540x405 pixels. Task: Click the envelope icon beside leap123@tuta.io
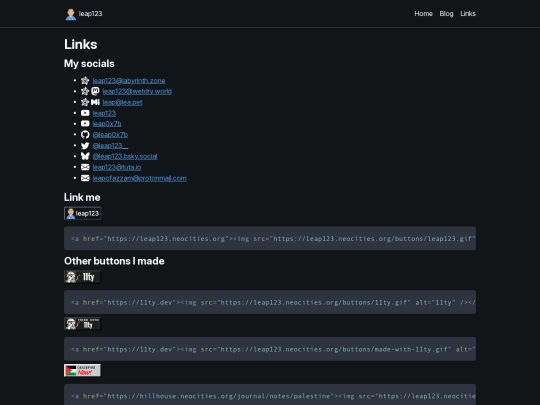85,167
